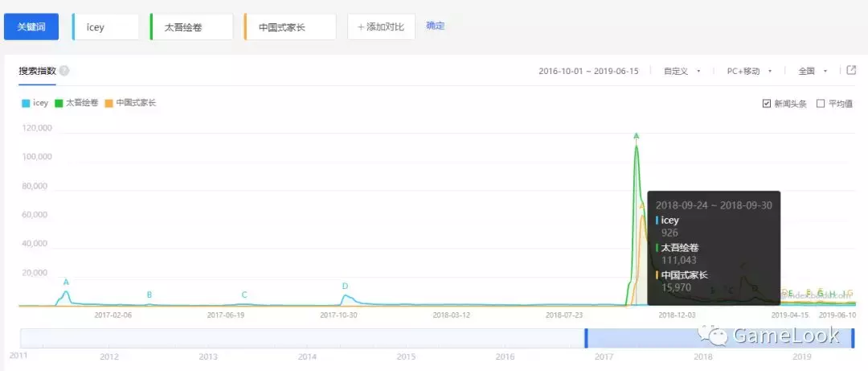The height and width of the screenshot is (371, 868).
Task: Click the 120,000 y-axis label
Action: (x=36, y=128)
